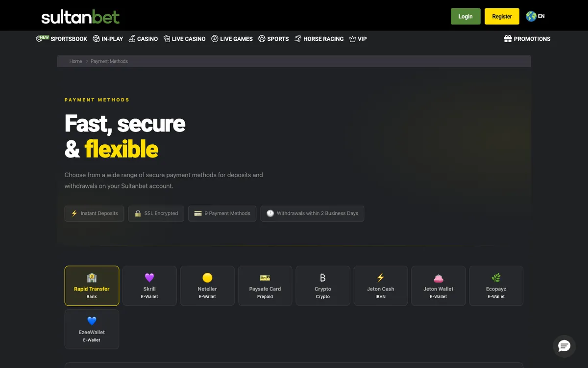This screenshot has width=588, height=368.
Task: Go to the Sports section
Action: click(x=273, y=39)
